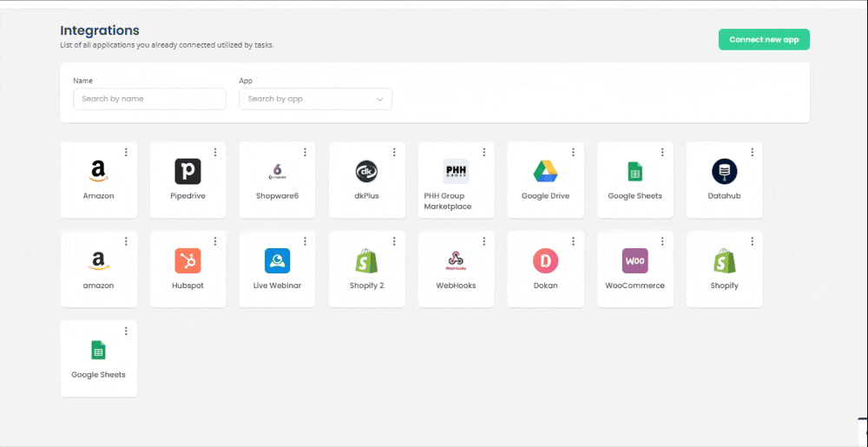Click the Google Drive label text

coord(545,196)
